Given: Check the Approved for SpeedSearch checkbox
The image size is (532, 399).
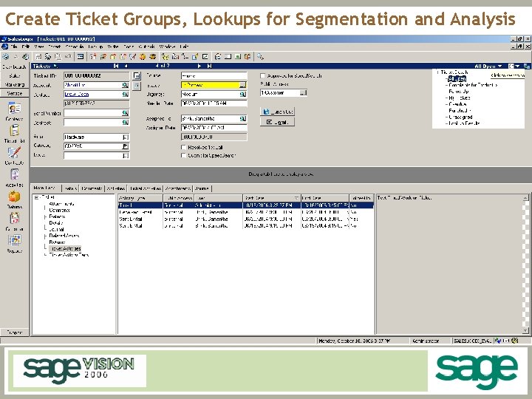Looking at the screenshot, I should pyautogui.click(x=263, y=75).
